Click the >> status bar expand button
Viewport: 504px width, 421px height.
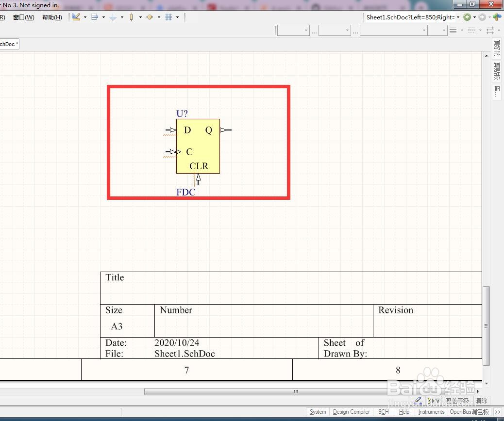pos(498,412)
